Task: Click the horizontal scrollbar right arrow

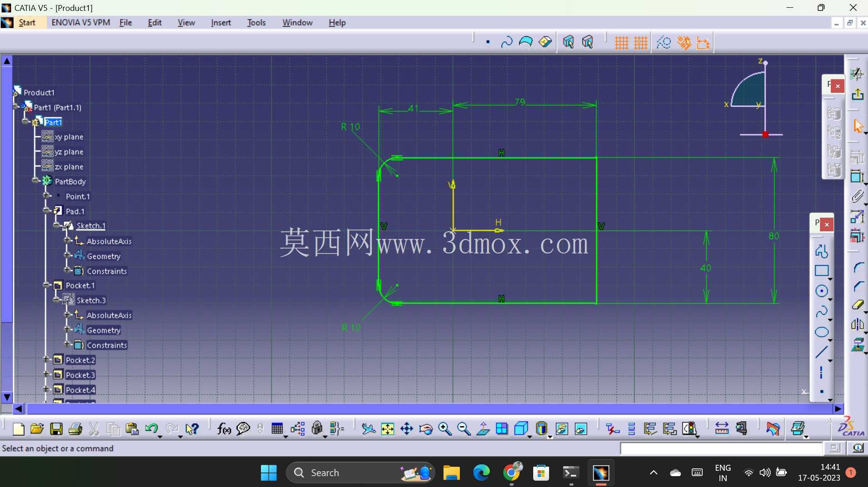Action: click(x=838, y=409)
